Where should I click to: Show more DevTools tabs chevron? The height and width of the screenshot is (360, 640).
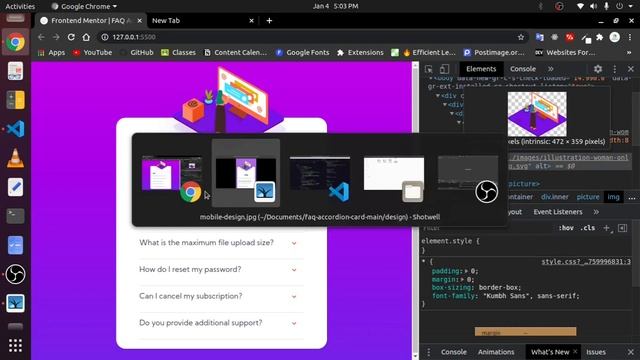[551, 69]
